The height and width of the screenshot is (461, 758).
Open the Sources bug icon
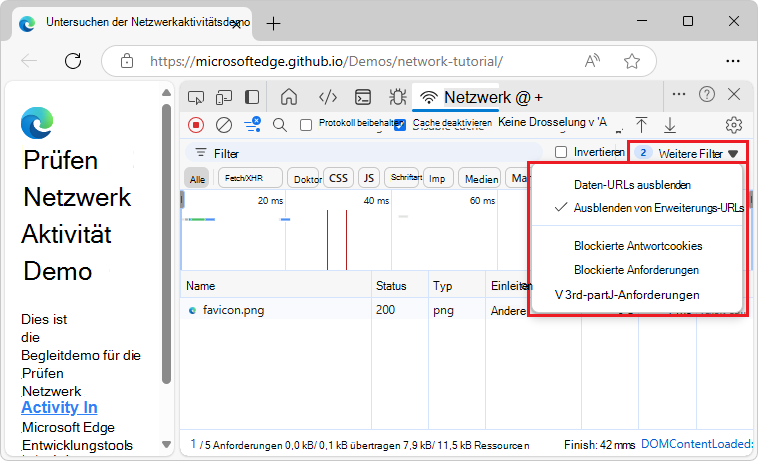tap(397, 97)
